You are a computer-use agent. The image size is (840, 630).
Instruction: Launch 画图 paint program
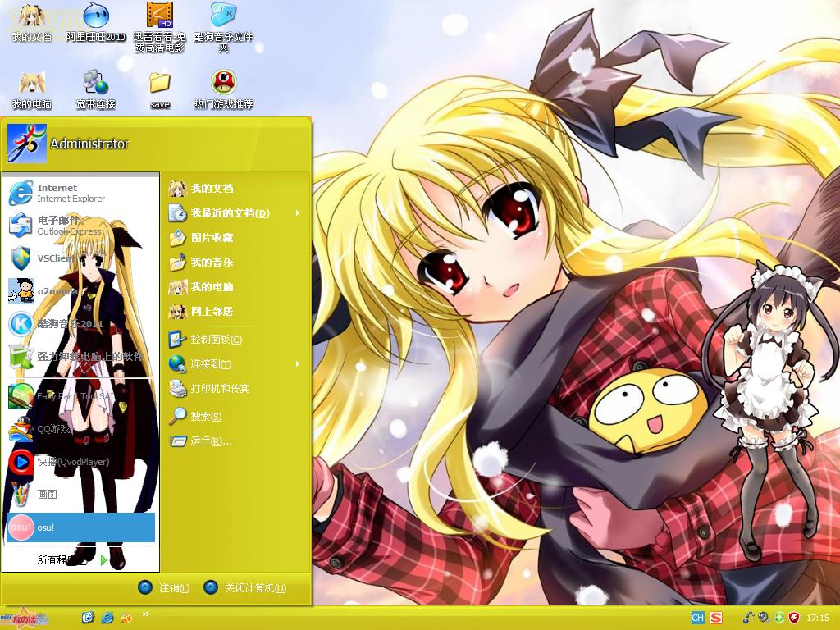pos(80,495)
